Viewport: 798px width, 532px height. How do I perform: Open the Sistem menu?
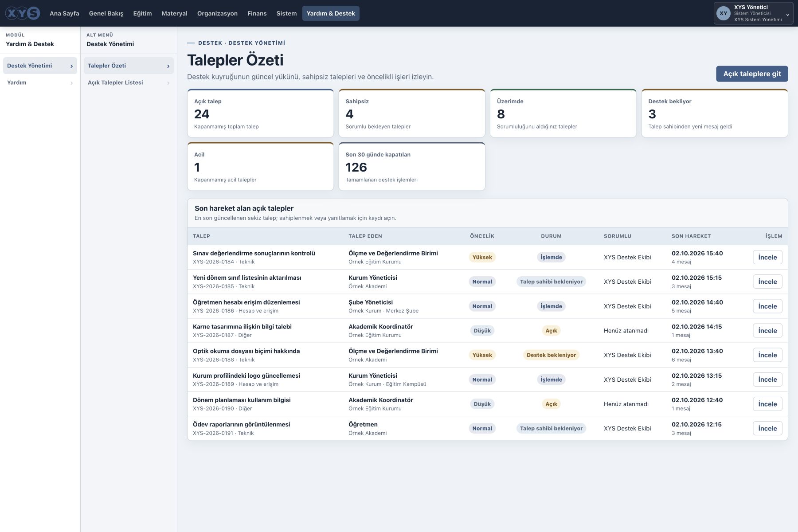coord(286,13)
